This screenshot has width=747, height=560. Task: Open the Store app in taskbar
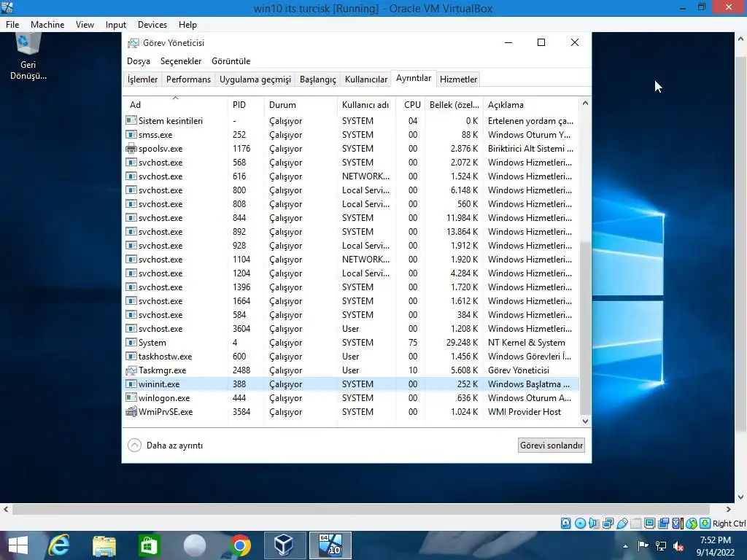149,545
